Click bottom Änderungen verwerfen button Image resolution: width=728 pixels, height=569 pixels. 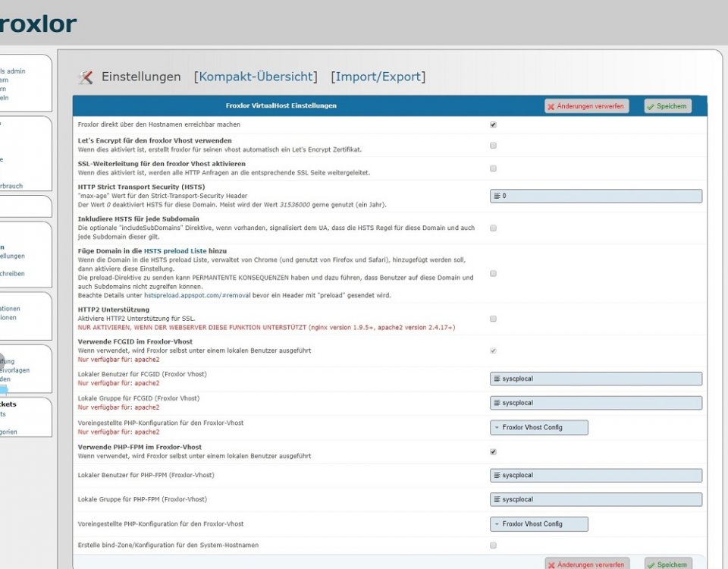tap(587, 564)
